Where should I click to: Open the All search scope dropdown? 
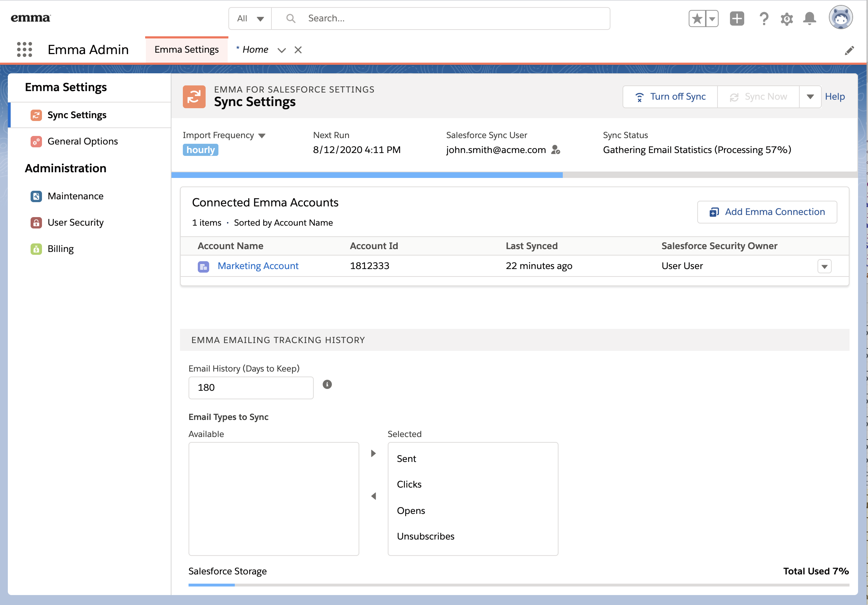pyautogui.click(x=250, y=19)
